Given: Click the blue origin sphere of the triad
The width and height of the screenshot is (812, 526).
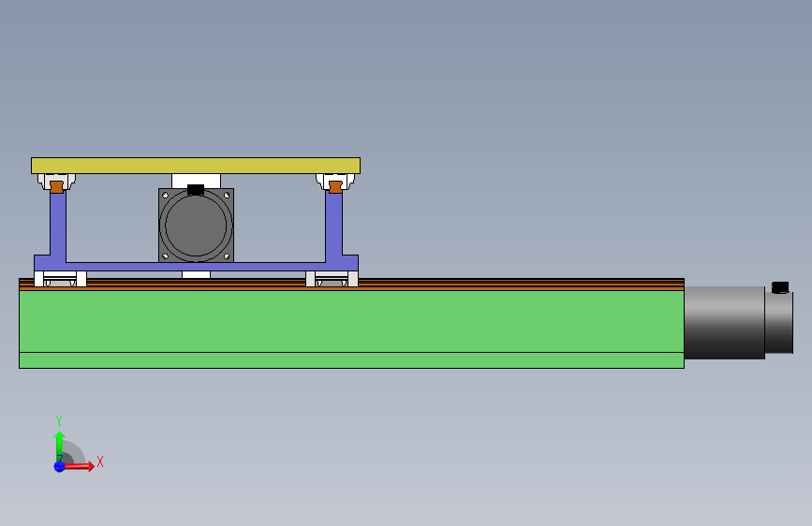Looking at the screenshot, I should coord(60,466).
